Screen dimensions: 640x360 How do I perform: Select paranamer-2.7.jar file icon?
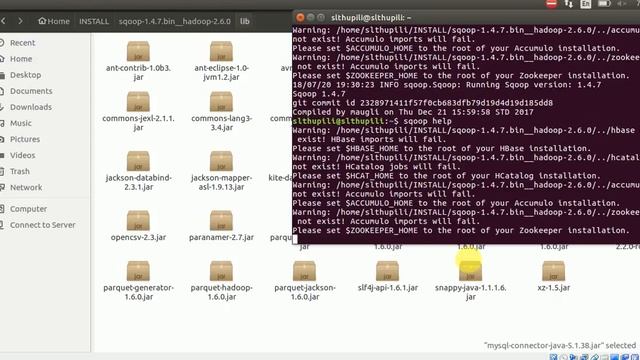pos(221,220)
